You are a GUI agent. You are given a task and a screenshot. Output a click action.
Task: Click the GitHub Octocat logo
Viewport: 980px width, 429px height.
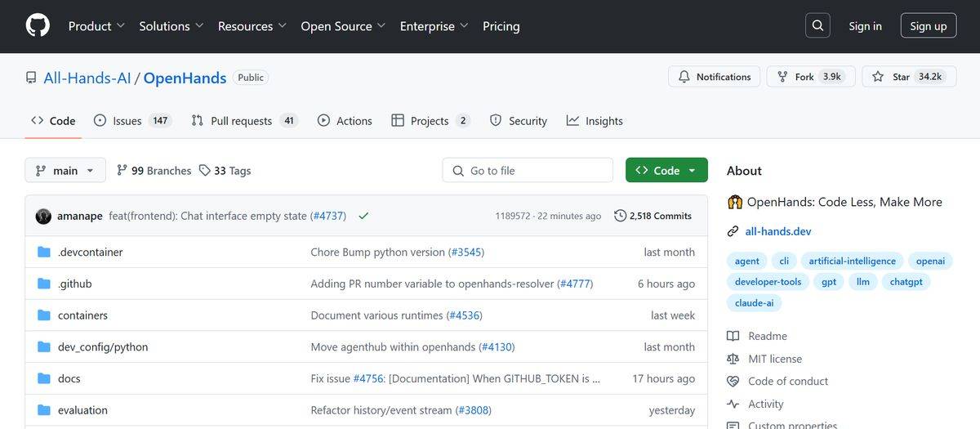[x=38, y=25]
